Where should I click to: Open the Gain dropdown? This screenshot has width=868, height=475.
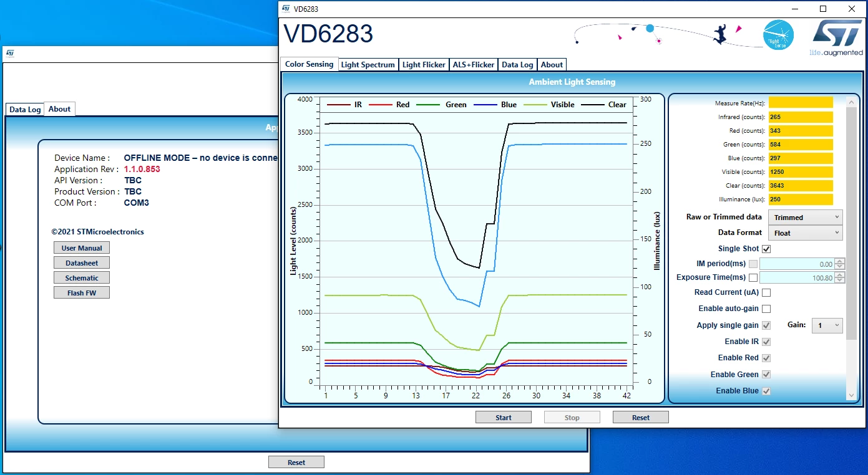pos(827,325)
